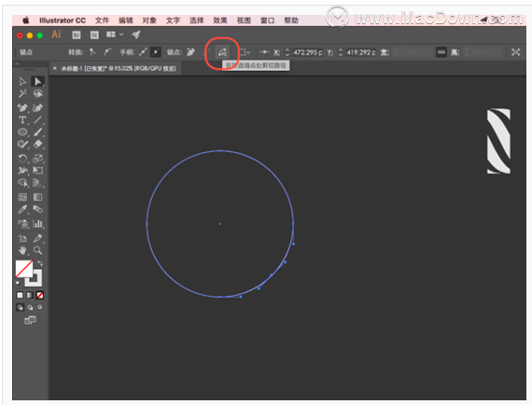Select the Slice tool
The height and width of the screenshot is (405, 532).
tap(37, 238)
